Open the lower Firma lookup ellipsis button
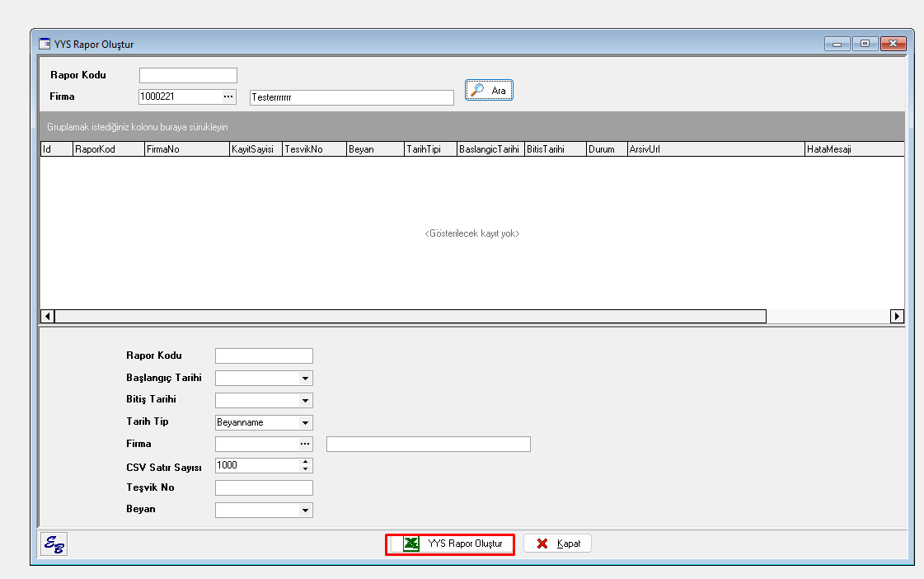The image size is (924, 579). (x=305, y=445)
